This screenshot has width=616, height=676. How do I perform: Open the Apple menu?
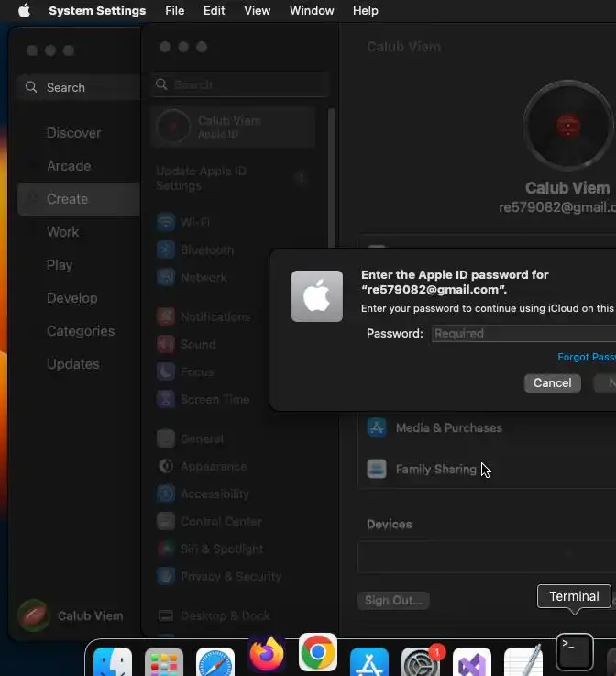click(24, 10)
